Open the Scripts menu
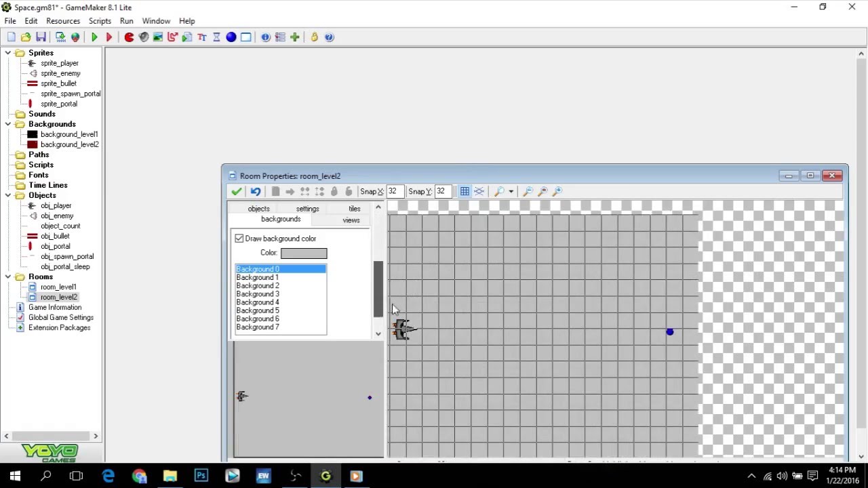This screenshot has width=868, height=488. click(100, 21)
